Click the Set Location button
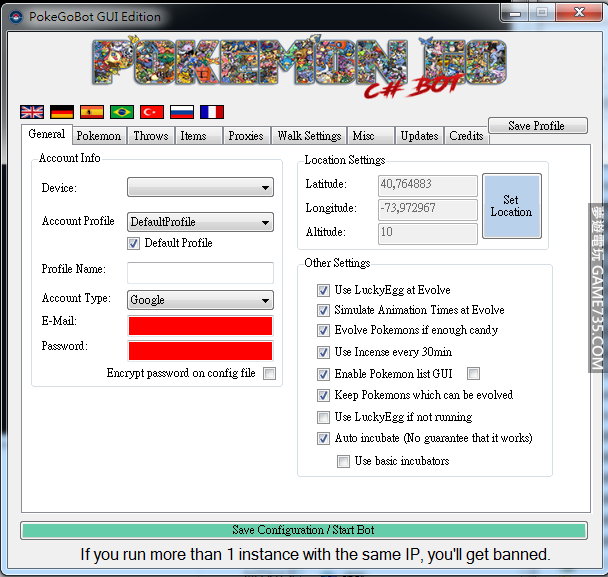 pyautogui.click(x=511, y=206)
